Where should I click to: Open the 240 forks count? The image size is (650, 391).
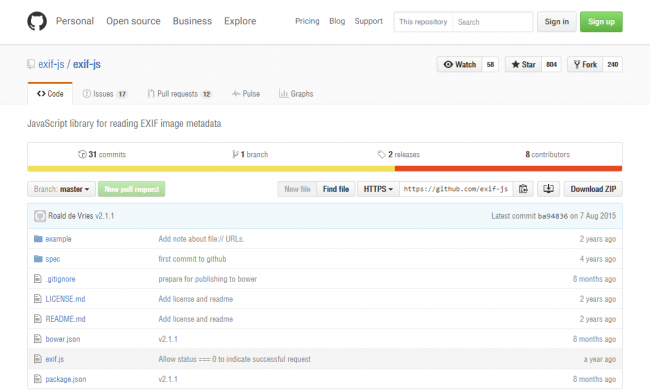pyautogui.click(x=612, y=64)
